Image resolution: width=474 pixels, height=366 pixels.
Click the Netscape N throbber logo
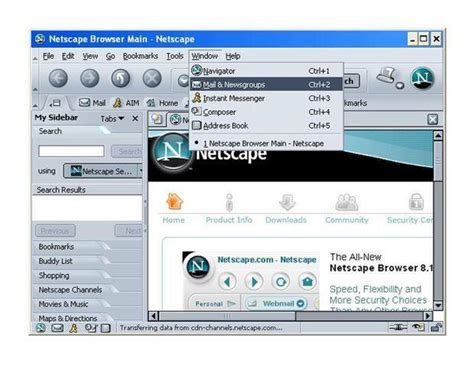(422, 79)
